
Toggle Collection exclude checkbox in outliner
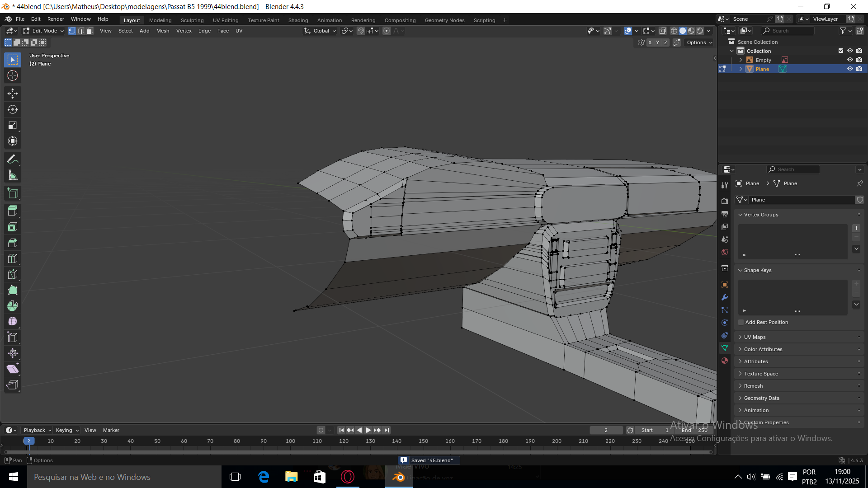pos(841,51)
